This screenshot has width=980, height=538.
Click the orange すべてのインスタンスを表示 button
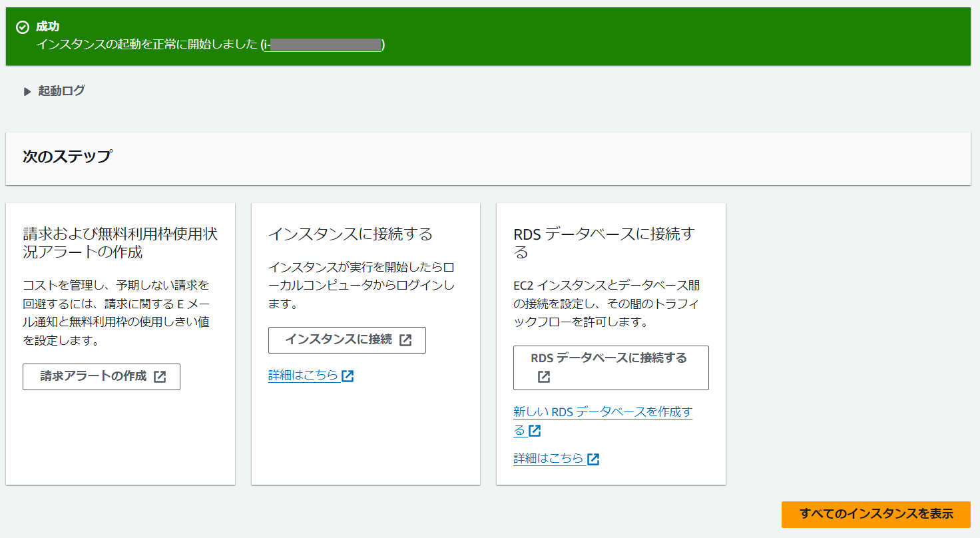[875, 514]
